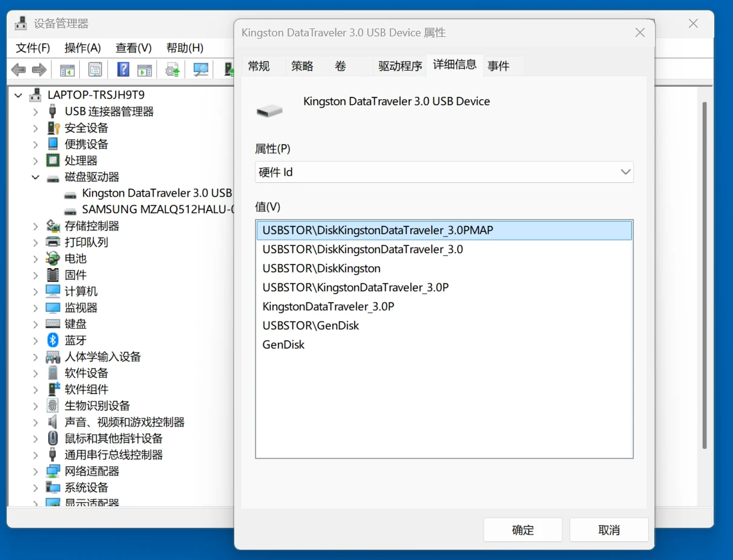
Task: Click the Back arrow in Device Manager toolbar
Action: [19, 70]
